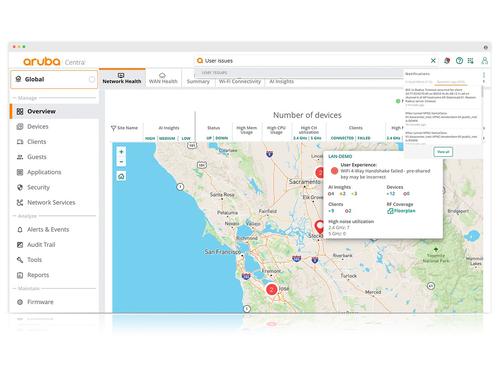This screenshot has width=500, height=390.
Task: Click the red cluster marker near San Jose
Action: [x=272, y=289]
